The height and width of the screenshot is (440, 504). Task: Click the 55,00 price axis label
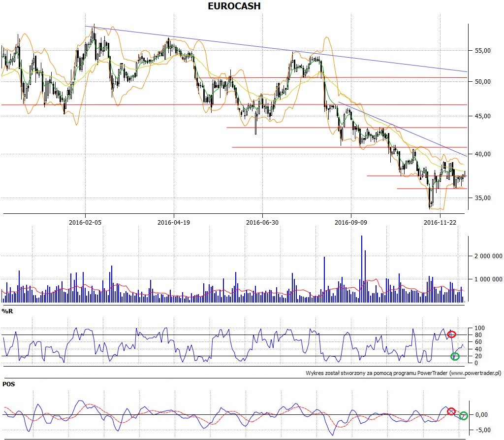click(483, 51)
